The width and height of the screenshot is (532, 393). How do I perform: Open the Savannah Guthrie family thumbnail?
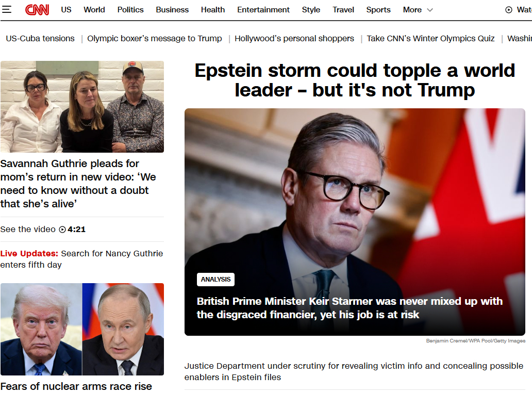[82, 107]
